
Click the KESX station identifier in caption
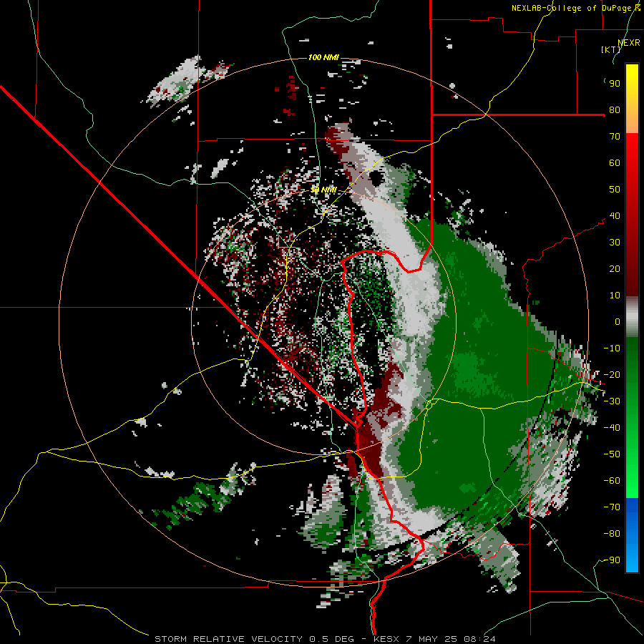tap(387, 639)
